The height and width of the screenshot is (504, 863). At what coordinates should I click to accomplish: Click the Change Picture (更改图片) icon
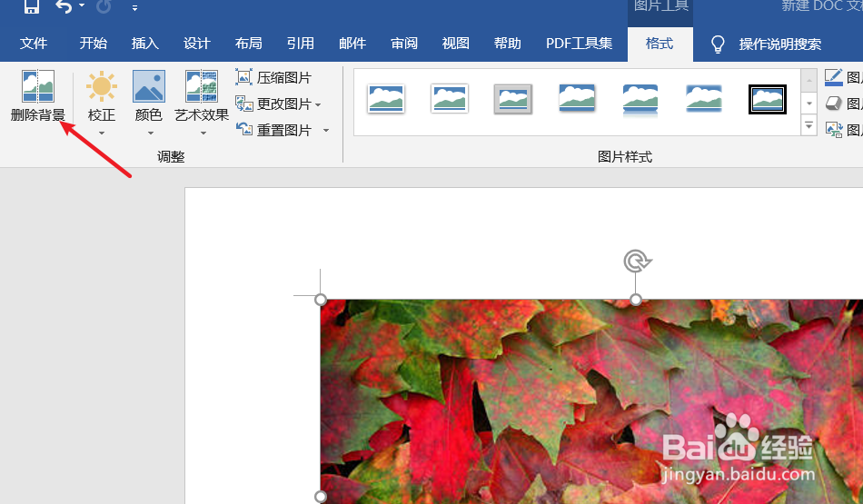243,104
